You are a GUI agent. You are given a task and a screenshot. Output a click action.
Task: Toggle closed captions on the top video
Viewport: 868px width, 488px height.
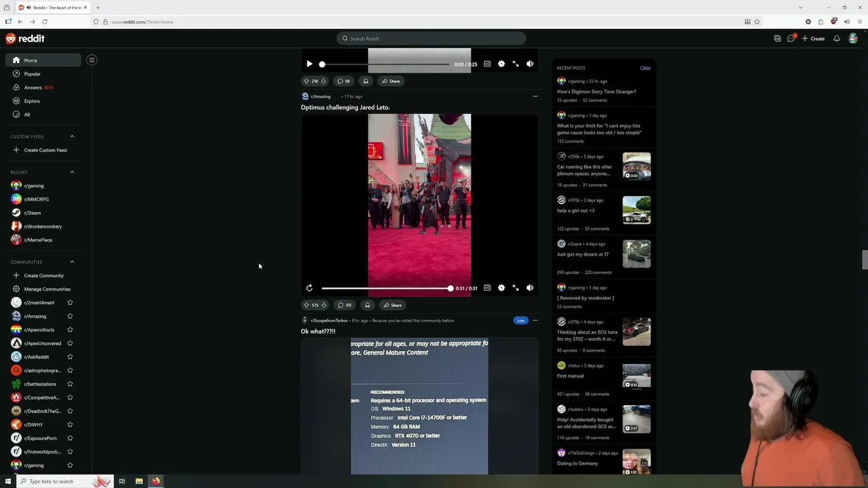coord(487,64)
